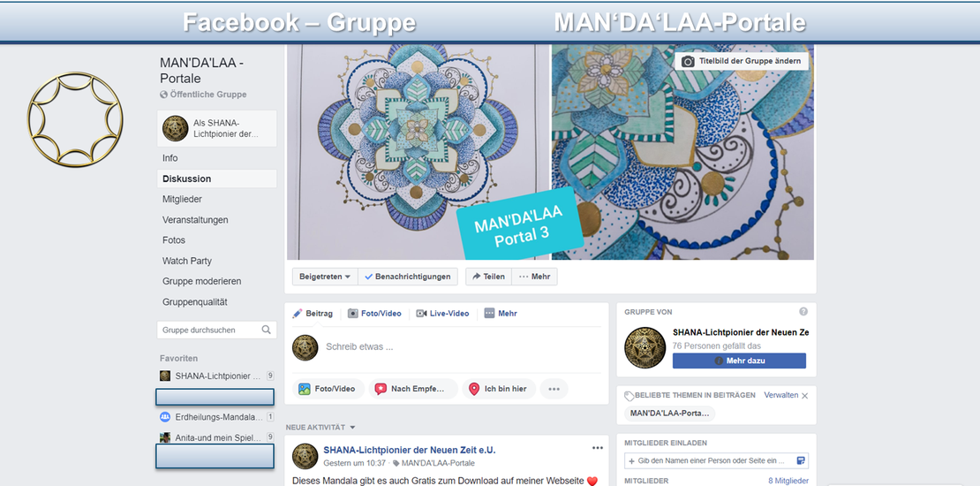Click the globe icon beside Öffentliche Gruppe
Screen dimensions: 980x486
click(x=163, y=95)
